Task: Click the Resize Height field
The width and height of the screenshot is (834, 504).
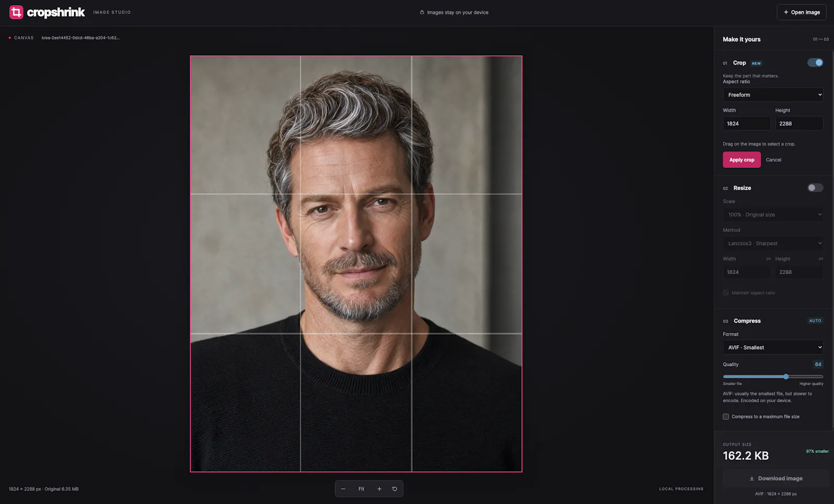Action: [x=799, y=272]
